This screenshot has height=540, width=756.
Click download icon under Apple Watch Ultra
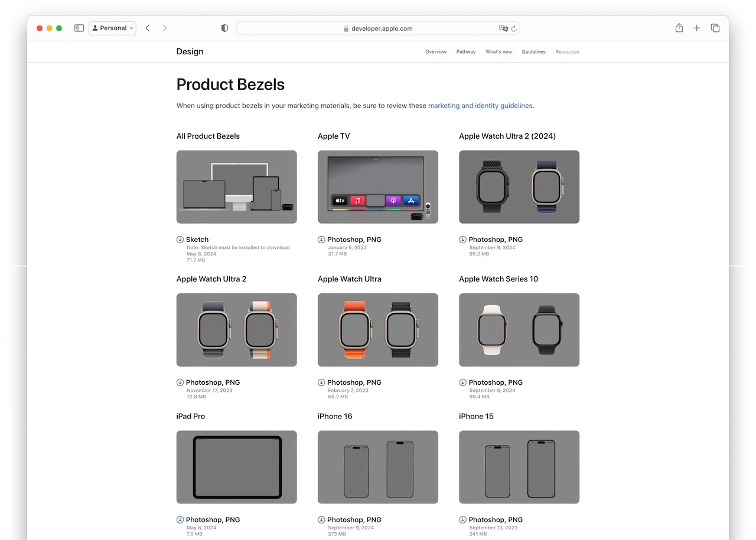pyautogui.click(x=321, y=382)
